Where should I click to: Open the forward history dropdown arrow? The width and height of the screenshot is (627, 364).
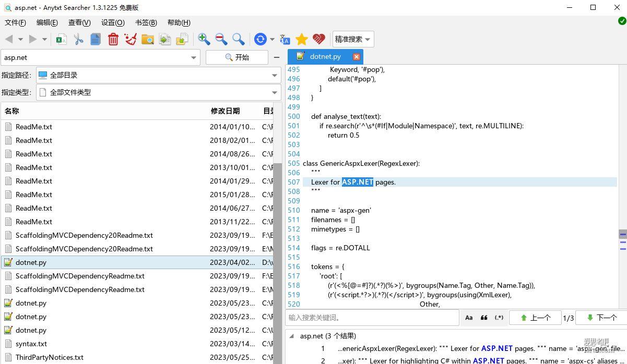[44, 39]
